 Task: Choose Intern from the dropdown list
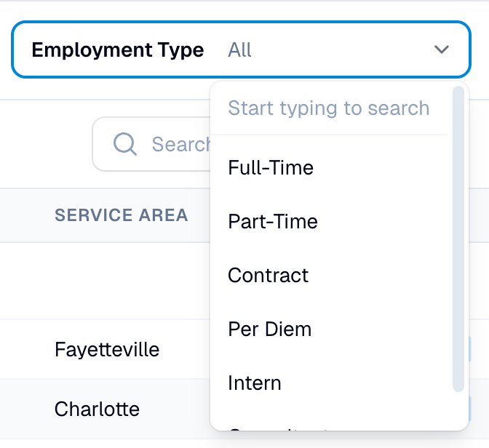coord(331,383)
